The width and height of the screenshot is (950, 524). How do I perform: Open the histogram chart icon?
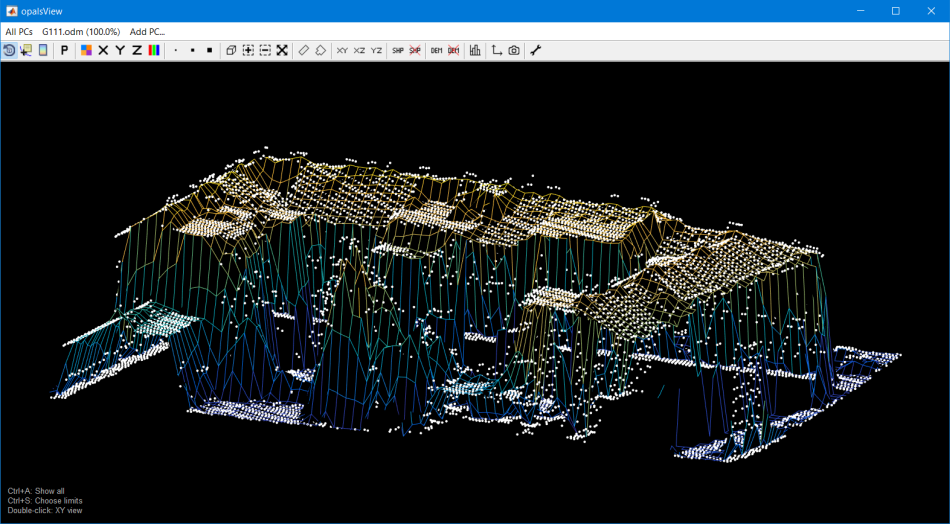point(475,50)
